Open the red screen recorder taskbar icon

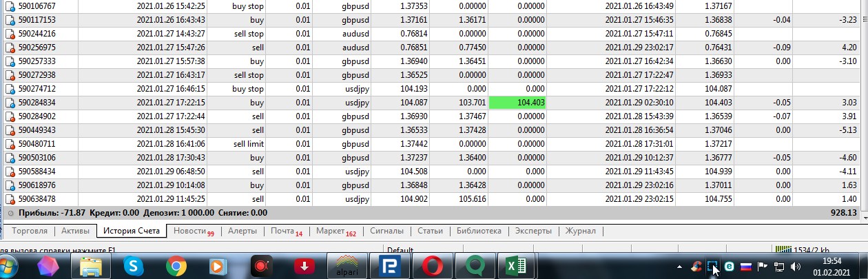click(x=262, y=266)
